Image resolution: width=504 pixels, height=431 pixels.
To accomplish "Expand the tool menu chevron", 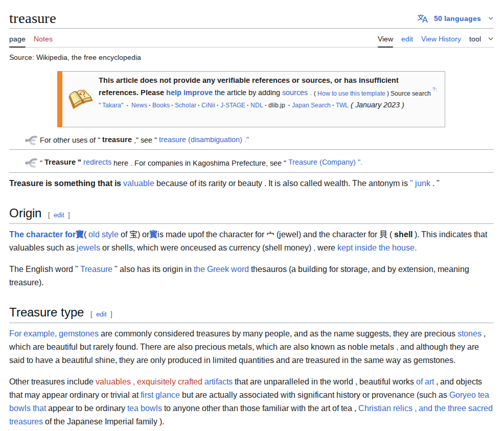I will 491,39.
